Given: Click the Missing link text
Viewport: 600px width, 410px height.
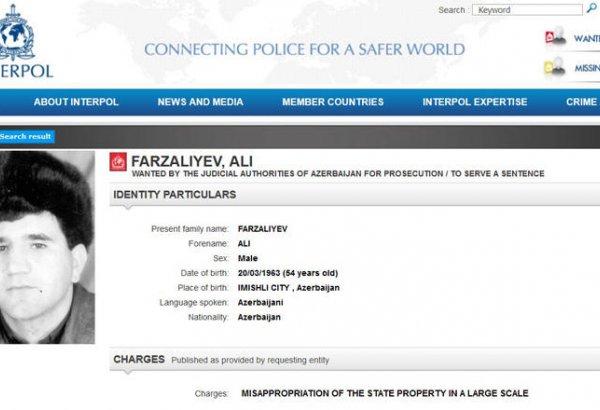Looking at the screenshot, I should tap(587, 68).
